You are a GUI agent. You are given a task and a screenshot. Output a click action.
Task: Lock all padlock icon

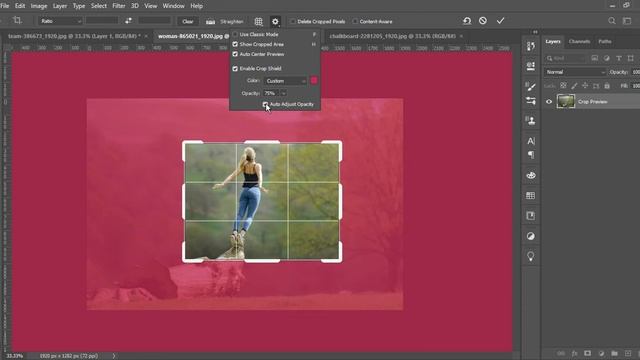[x=607, y=86]
